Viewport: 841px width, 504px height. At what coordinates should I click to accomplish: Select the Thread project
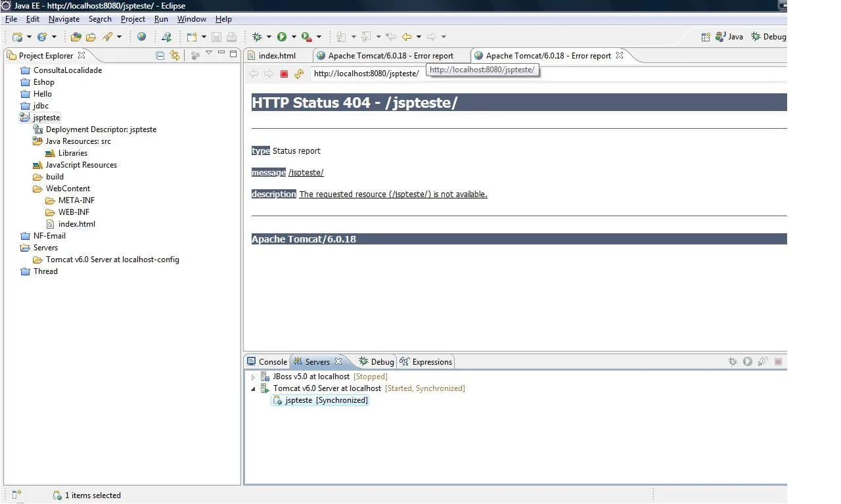click(45, 271)
